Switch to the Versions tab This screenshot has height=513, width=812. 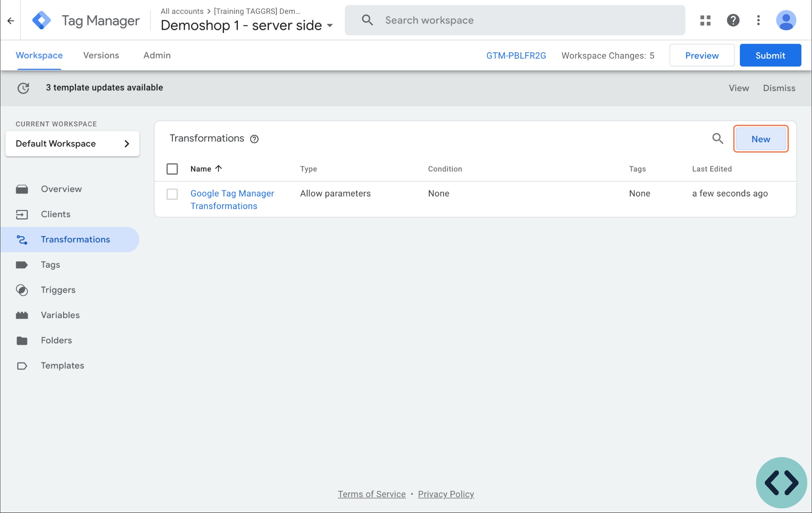point(101,55)
